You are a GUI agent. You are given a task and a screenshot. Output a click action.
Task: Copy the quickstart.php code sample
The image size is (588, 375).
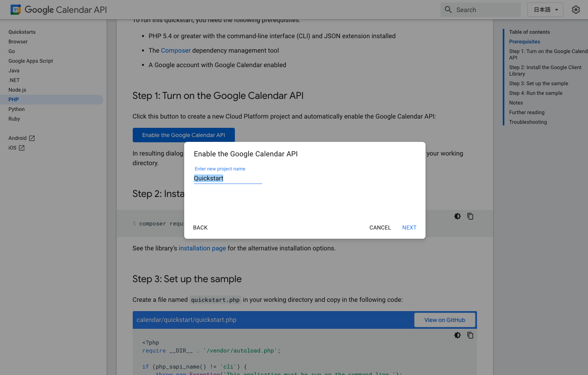click(470, 335)
